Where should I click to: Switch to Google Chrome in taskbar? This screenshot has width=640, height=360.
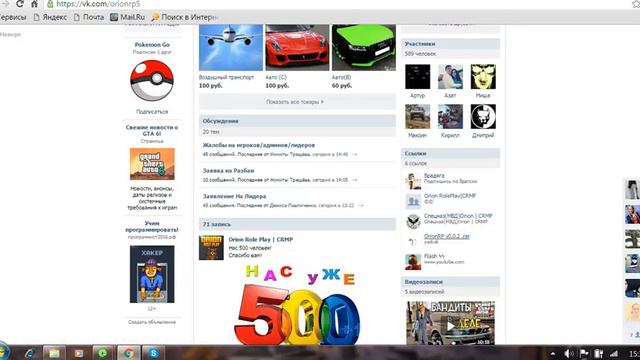click(129, 353)
